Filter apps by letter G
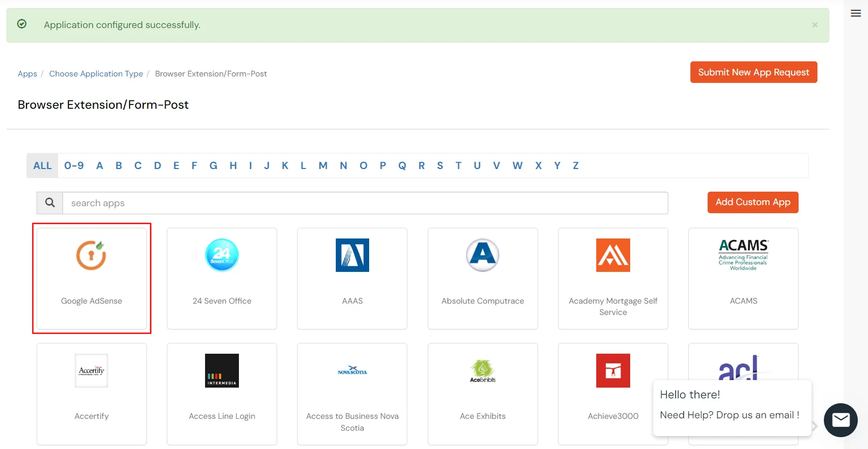Image resolution: width=868 pixels, height=449 pixels. pyautogui.click(x=214, y=166)
